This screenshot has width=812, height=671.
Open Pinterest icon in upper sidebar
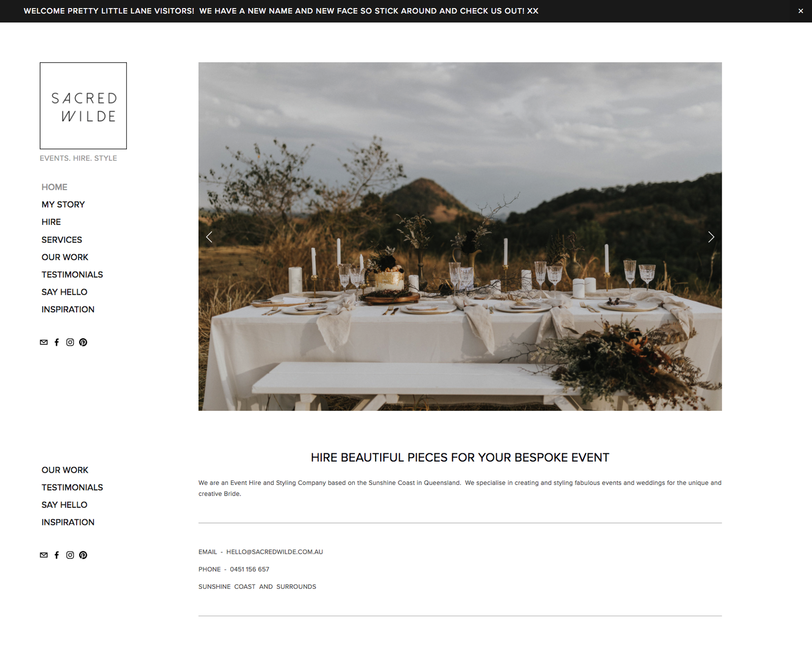(83, 342)
